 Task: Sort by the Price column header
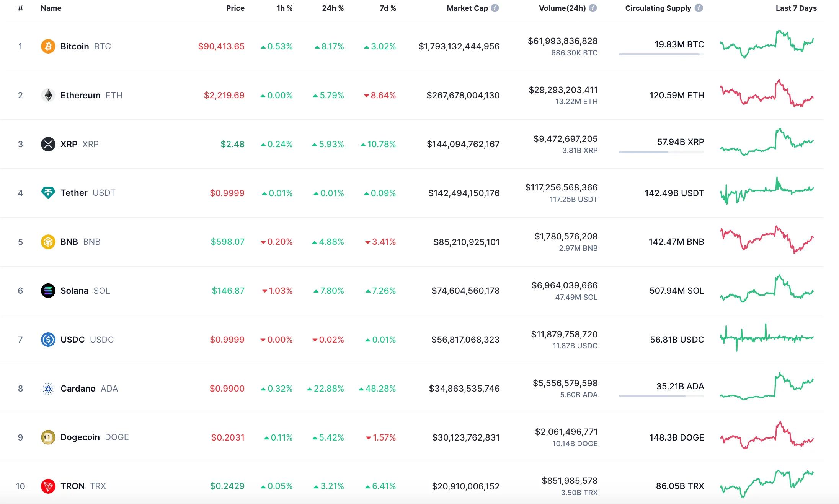235,8
